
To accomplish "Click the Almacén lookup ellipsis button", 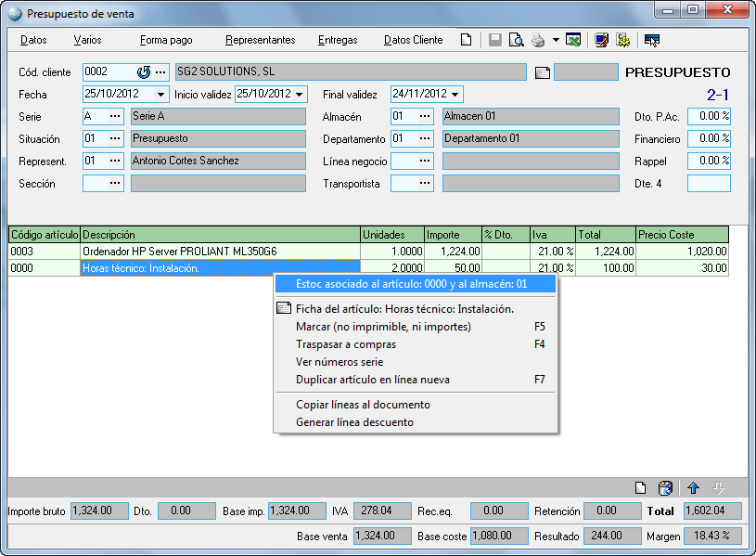I will click(x=425, y=116).
